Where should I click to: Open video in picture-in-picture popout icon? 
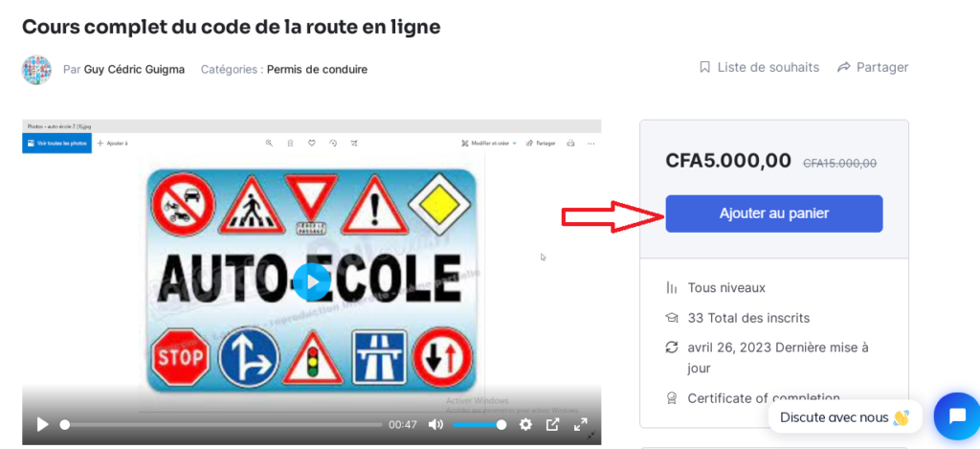(552, 425)
